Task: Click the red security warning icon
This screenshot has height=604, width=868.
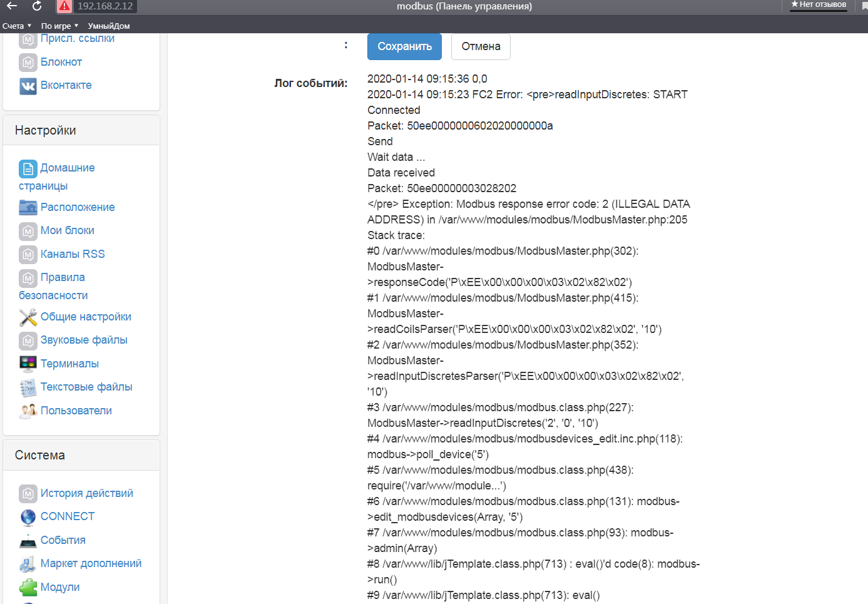Action: [x=64, y=6]
